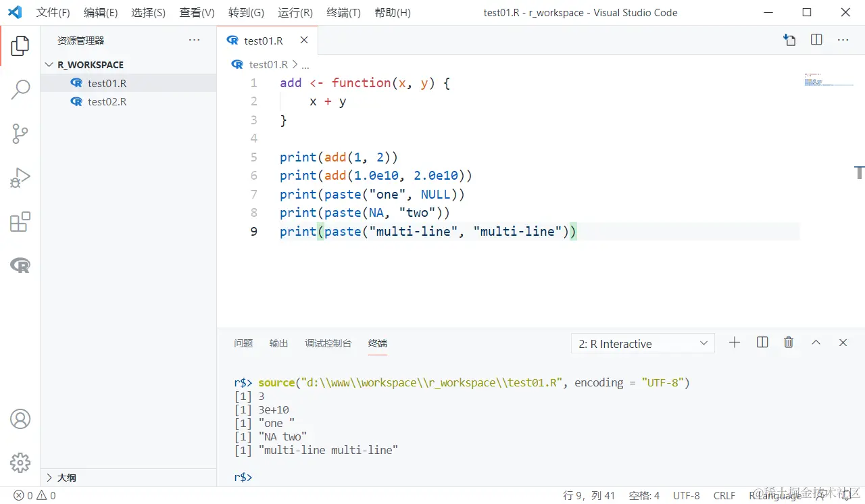Image resolution: width=865 pixels, height=504 pixels.
Task: Open test02.R in the file tree
Action: pyautogui.click(x=128, y=101)
